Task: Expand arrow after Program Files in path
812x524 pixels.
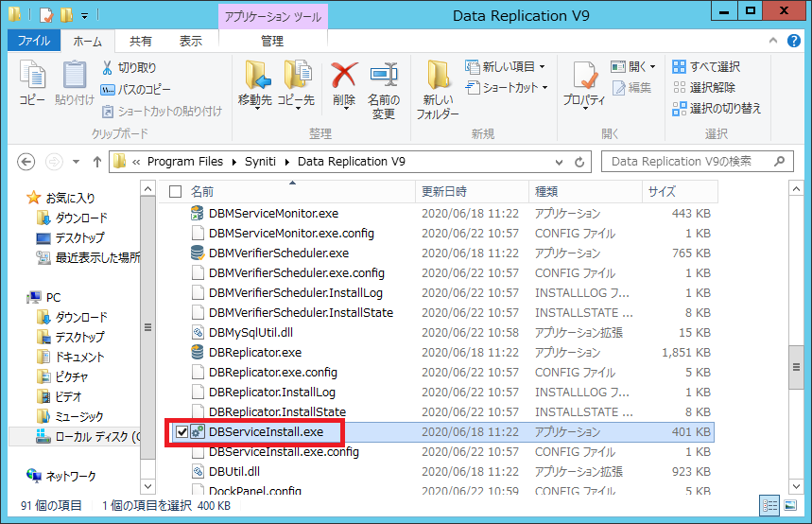Action: click(234, 163)
